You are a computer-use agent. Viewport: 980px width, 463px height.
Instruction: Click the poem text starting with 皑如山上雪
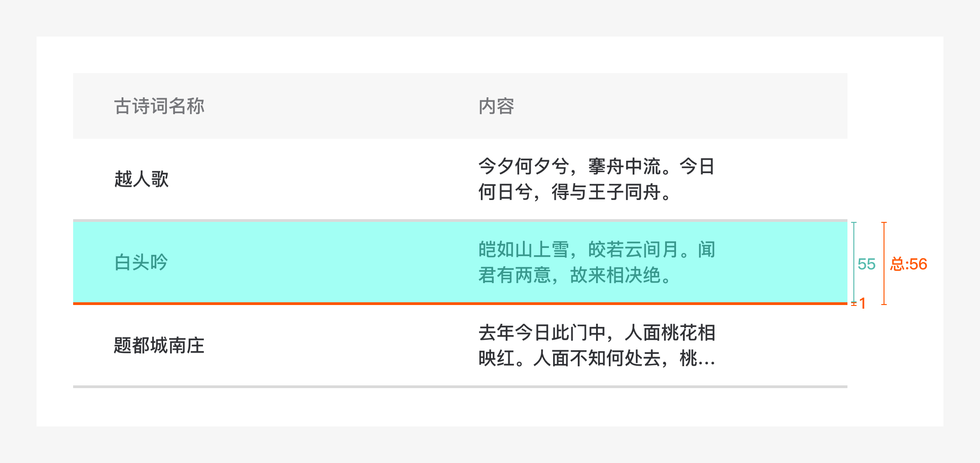[596, 262]
